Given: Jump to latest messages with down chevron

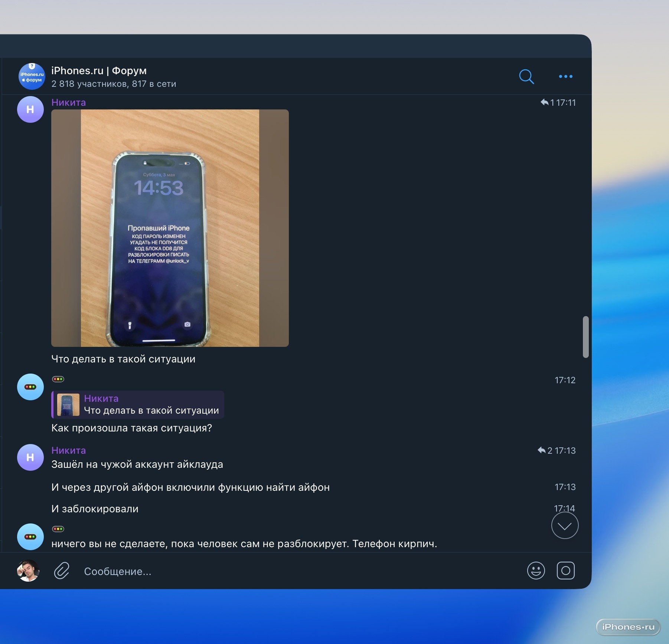Looking at the screenshot, I should click(x=565, y=526).
